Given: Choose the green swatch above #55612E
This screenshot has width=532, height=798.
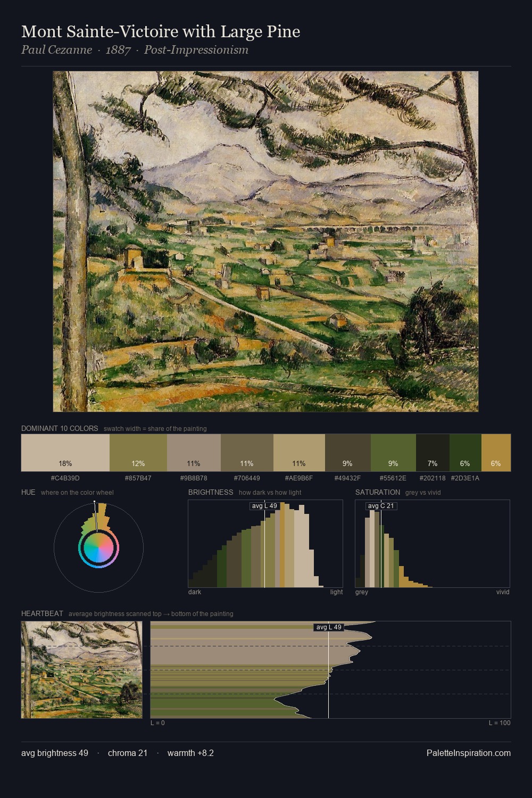Looking at the screenshot, I should coord(393,453).
